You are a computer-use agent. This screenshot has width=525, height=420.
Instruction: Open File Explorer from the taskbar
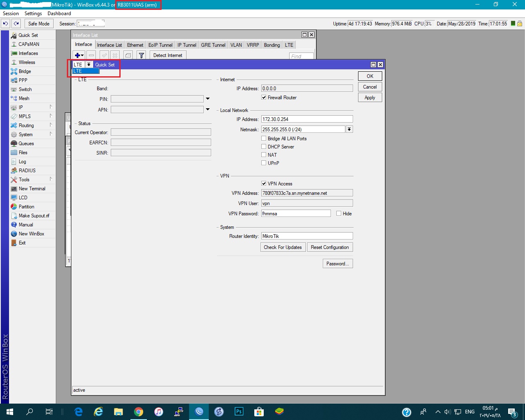119,412
